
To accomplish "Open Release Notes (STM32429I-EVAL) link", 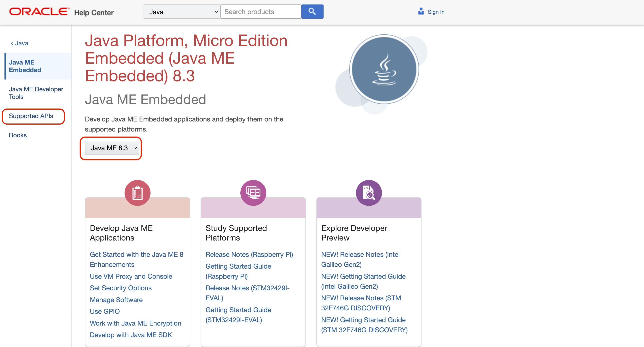I will tap(248, 293).
